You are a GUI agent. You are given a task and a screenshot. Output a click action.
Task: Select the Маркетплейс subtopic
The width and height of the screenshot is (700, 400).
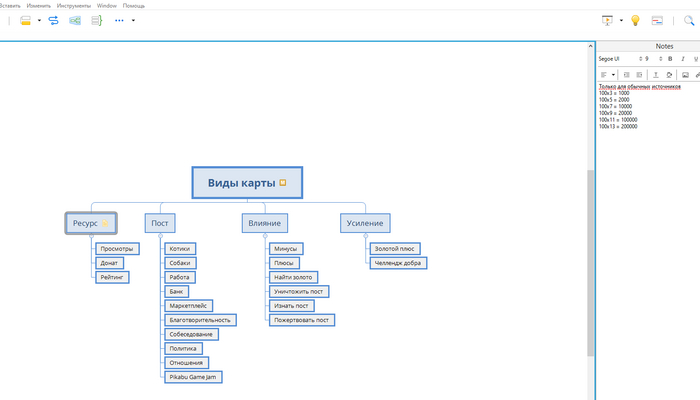188,306
